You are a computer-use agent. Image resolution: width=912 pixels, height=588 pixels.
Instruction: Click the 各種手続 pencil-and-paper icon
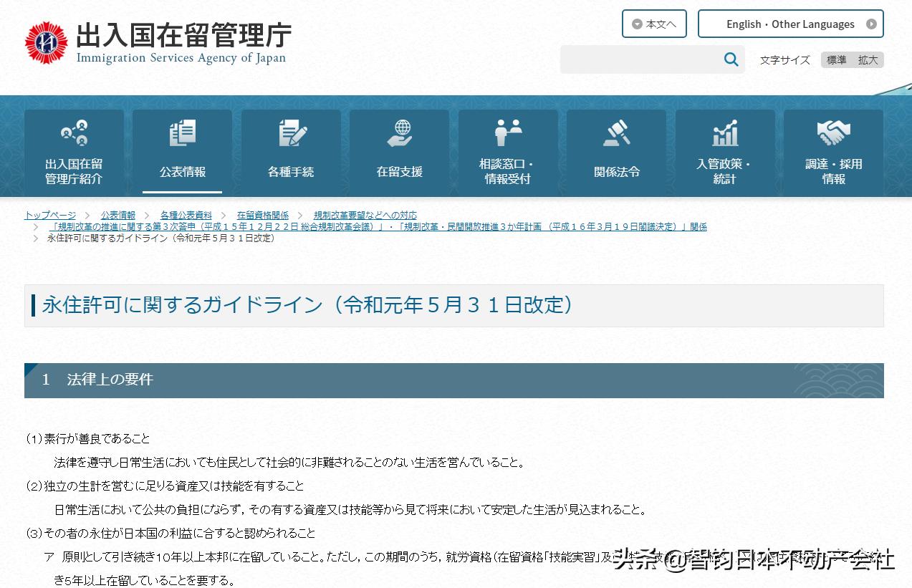pyautogui.click(x=291, y=132)
